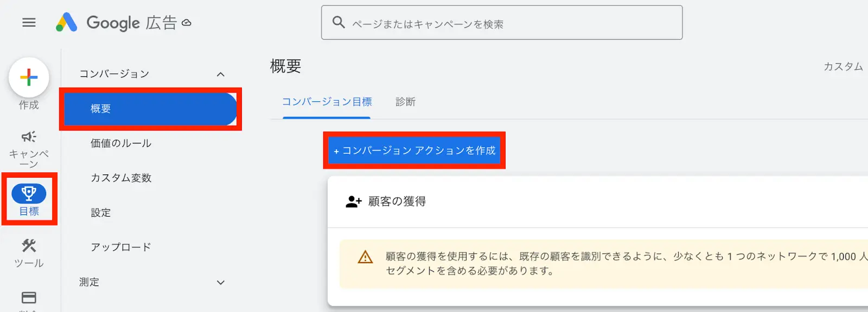Click the Google Ads logo icon
The image size is (868, 312).
(67, 22)
